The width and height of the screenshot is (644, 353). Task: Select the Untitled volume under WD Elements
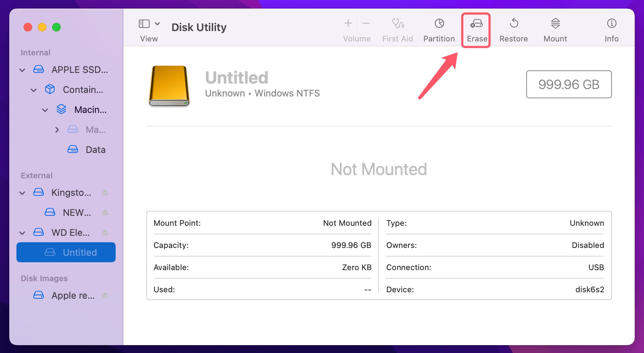pyautogui.click(x=80, y=252)
